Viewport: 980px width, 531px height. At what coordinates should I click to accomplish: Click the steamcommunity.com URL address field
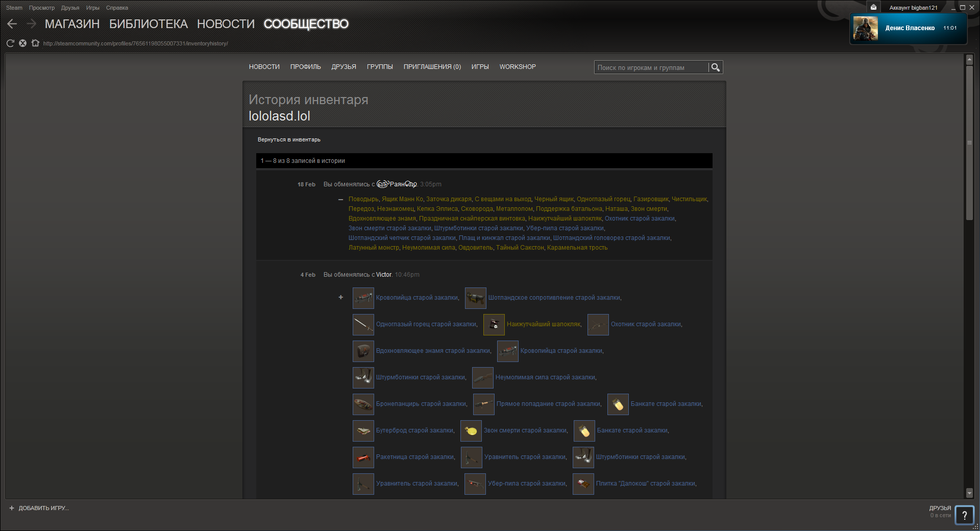[x=135, y=43]
